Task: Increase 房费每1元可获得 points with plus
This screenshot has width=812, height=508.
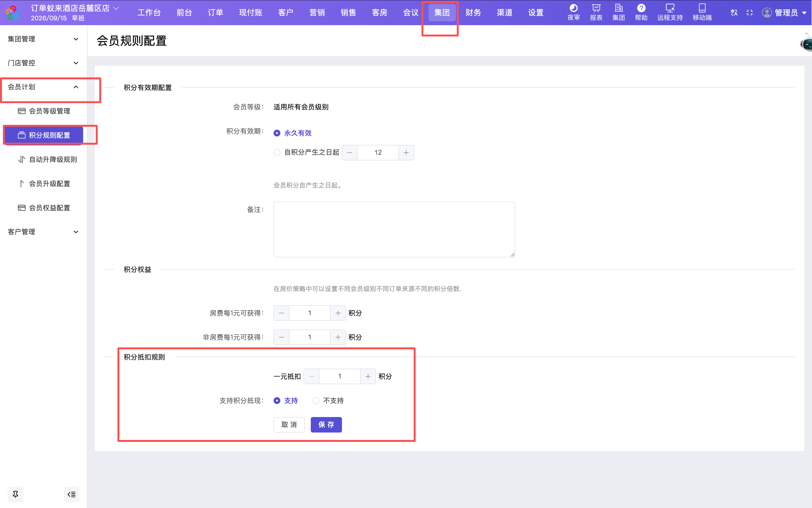Action: [338, 313]
